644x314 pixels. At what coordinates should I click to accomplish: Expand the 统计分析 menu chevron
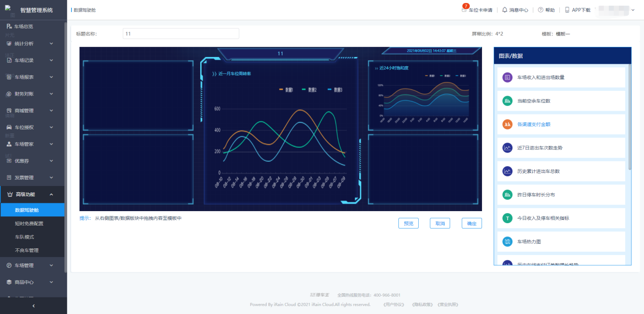pos(51,43)
